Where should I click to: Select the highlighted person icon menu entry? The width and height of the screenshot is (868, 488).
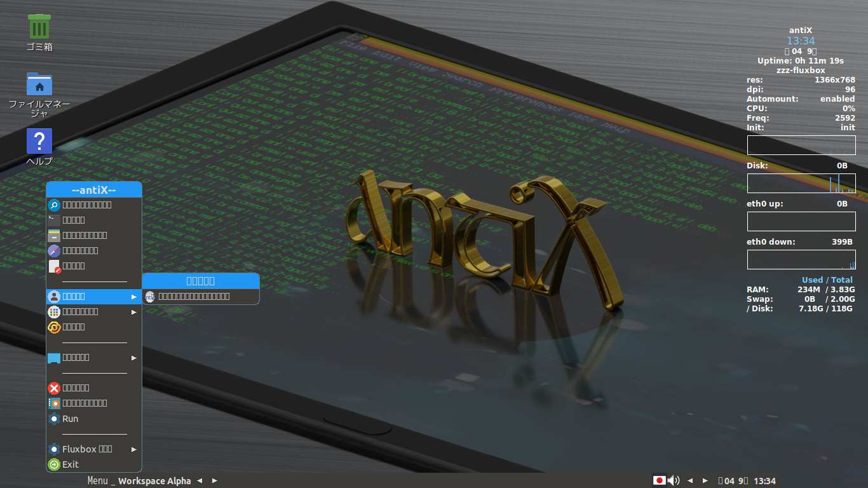point(94,296)
